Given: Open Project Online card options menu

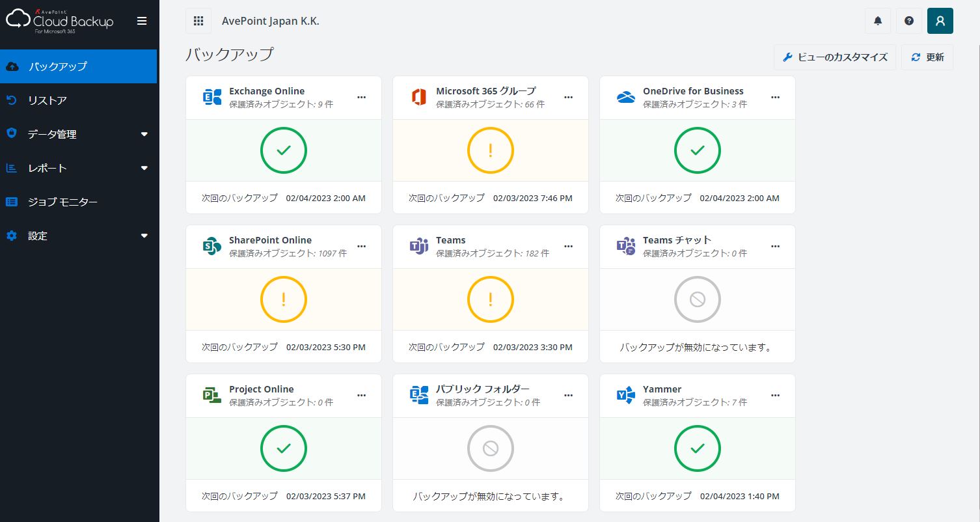Looking at the screenshot, I should point(362,395).
